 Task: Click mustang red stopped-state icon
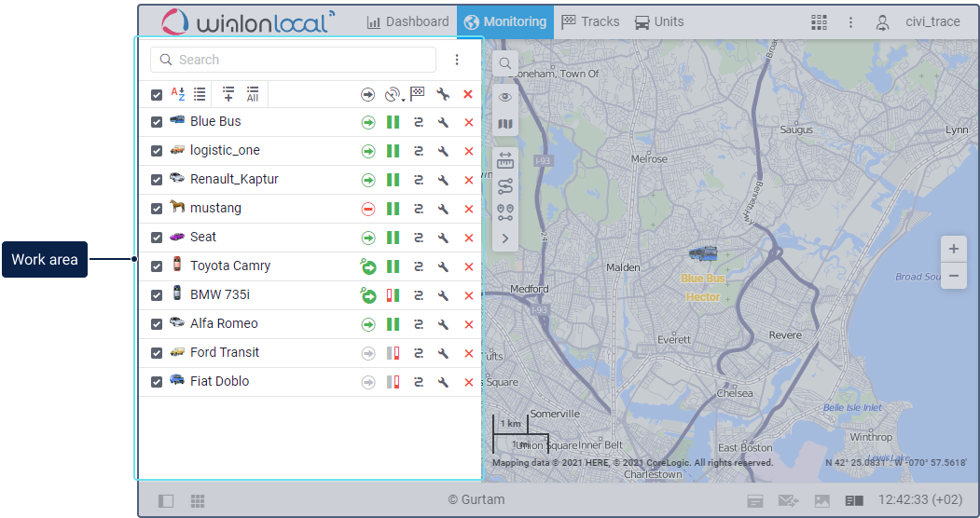click(x=368, y=209)
